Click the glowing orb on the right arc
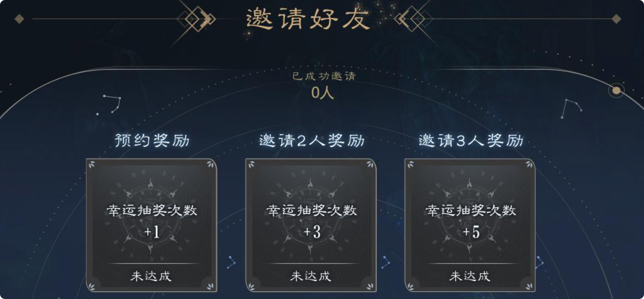 pos(616,90)
